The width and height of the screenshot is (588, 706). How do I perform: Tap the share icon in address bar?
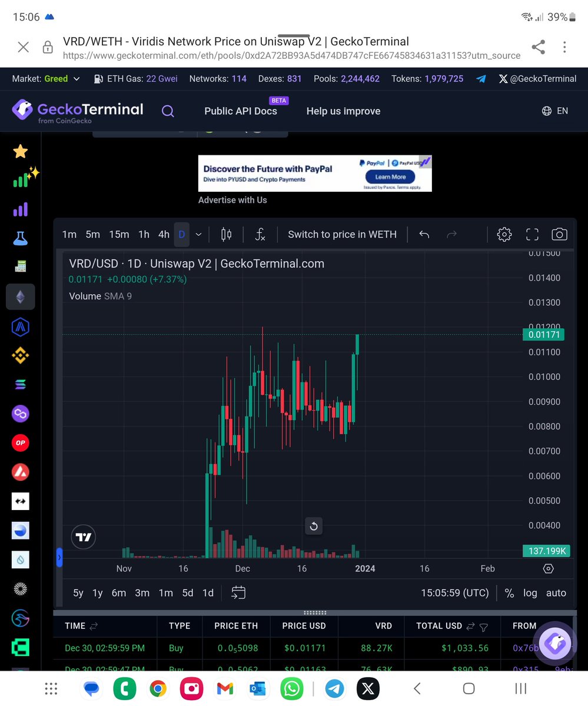538,47
